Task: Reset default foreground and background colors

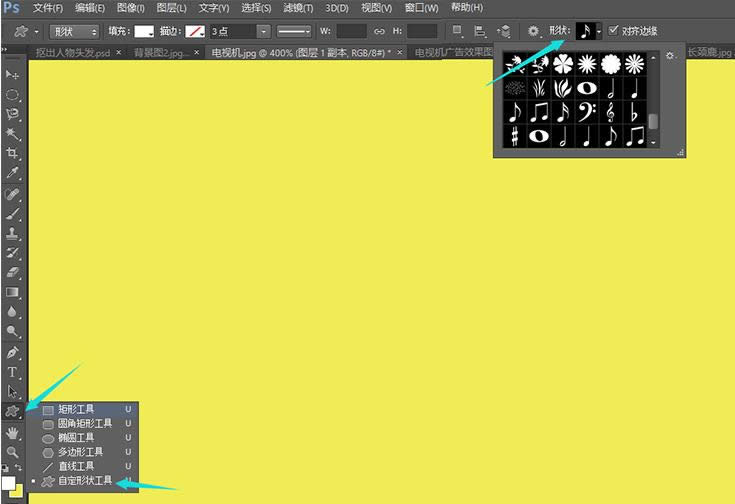Action: (x=5, y=468)
